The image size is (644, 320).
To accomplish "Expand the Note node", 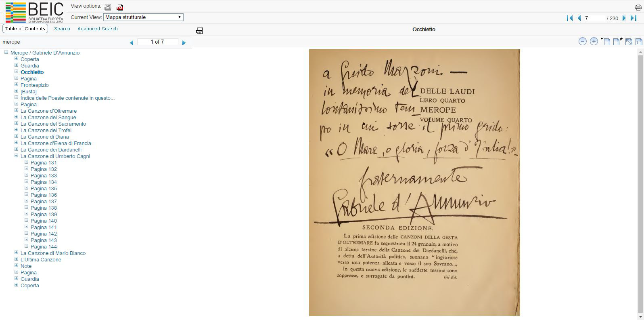I will (17, 265).
